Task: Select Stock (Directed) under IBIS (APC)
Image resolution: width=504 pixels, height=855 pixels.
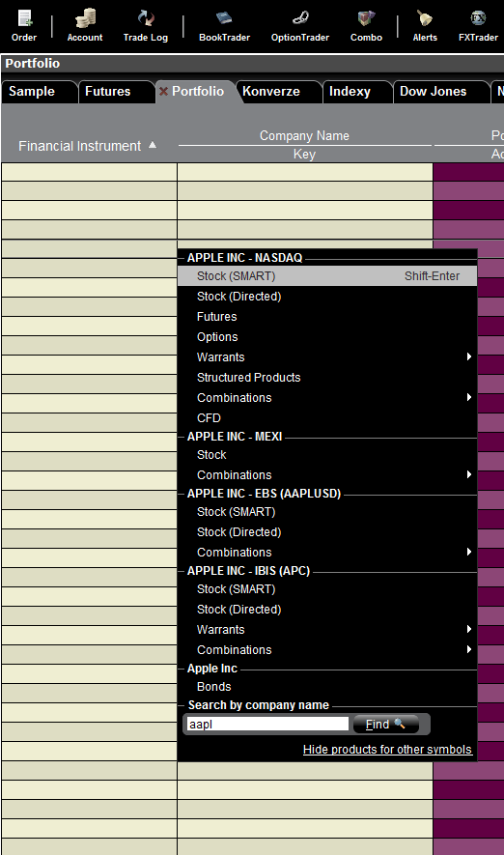Action: tap(327, 609)
